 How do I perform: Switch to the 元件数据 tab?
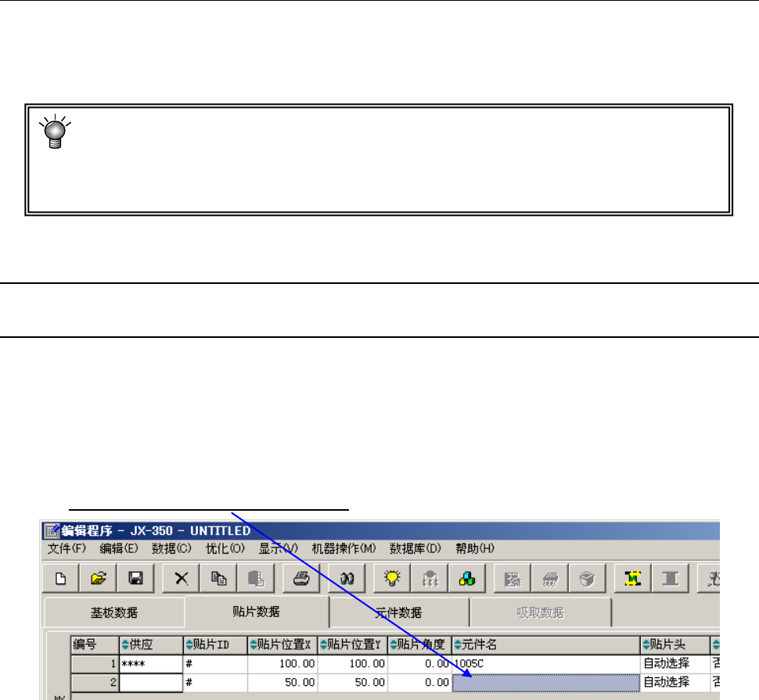click(399, 612)
